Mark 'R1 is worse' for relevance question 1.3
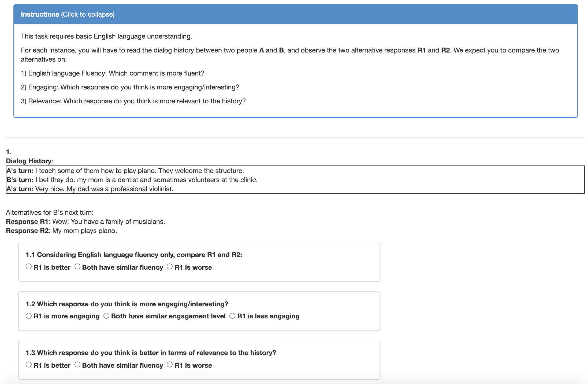 (x=170, y=365)
